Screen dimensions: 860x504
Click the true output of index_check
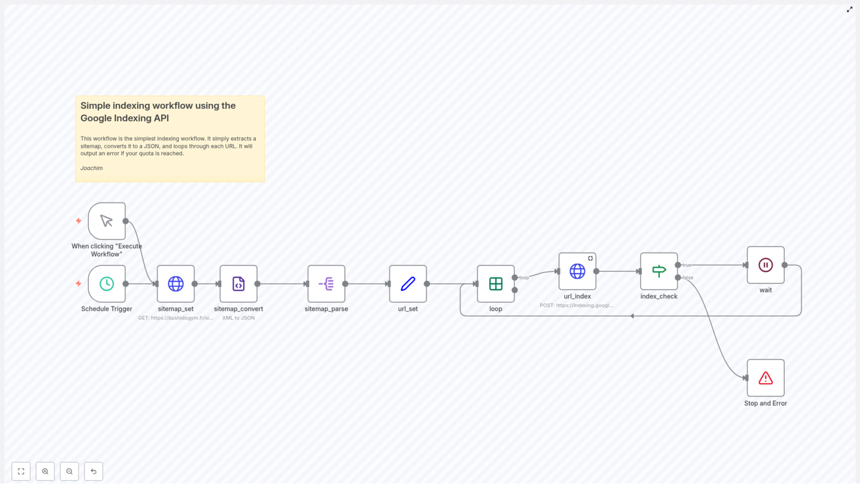[679, 265]
